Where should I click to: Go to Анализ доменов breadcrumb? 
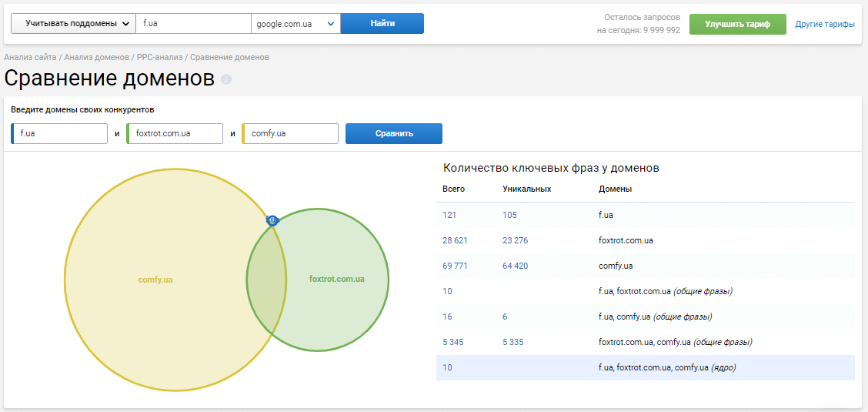(x=97, y=57)
